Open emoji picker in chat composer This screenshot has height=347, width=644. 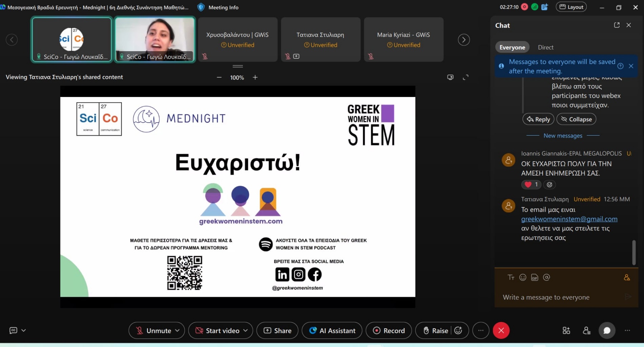tap(523, 277)
